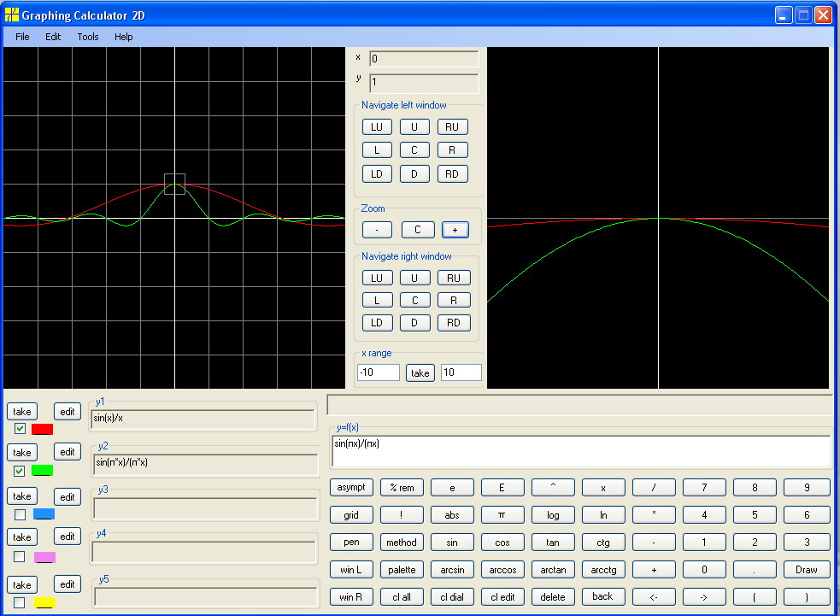This screenshot has width=840, height=616.
Task: Click the abs keypad button
Action: (452, 515)
